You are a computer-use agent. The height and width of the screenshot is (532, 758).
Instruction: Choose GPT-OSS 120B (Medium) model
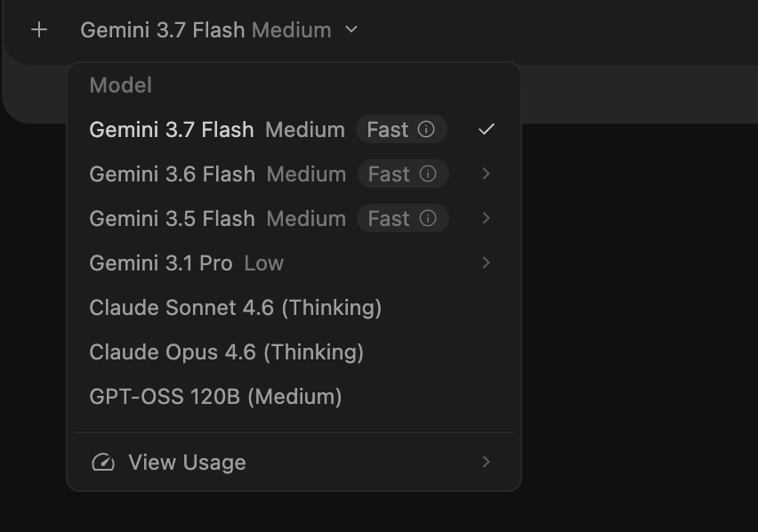294,396
